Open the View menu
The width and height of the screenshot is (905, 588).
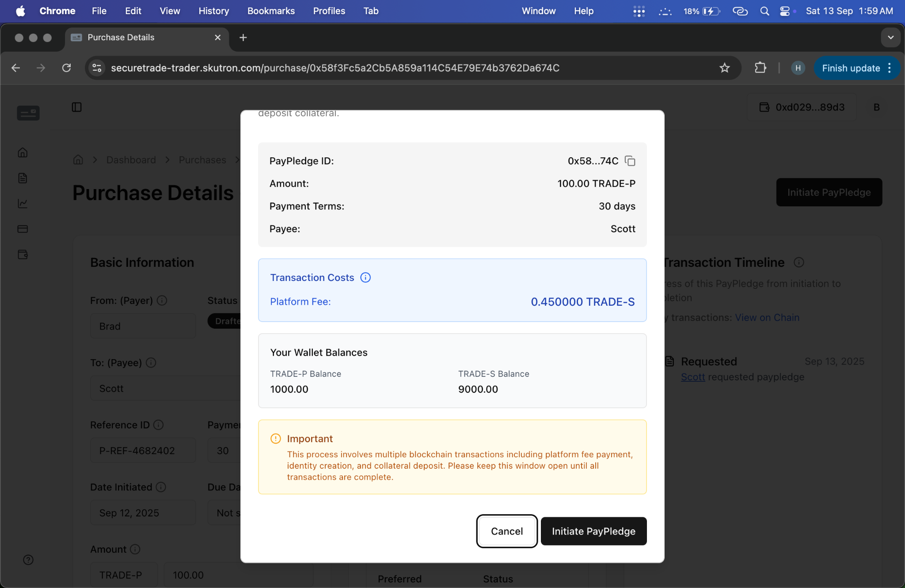point(170,11)
